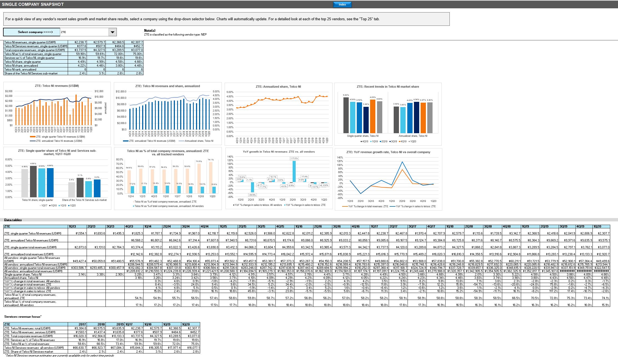Click '74.1%' data label in Telco NI % chart
This screenshot has height=364, width=618.
(x=210, y=160)
